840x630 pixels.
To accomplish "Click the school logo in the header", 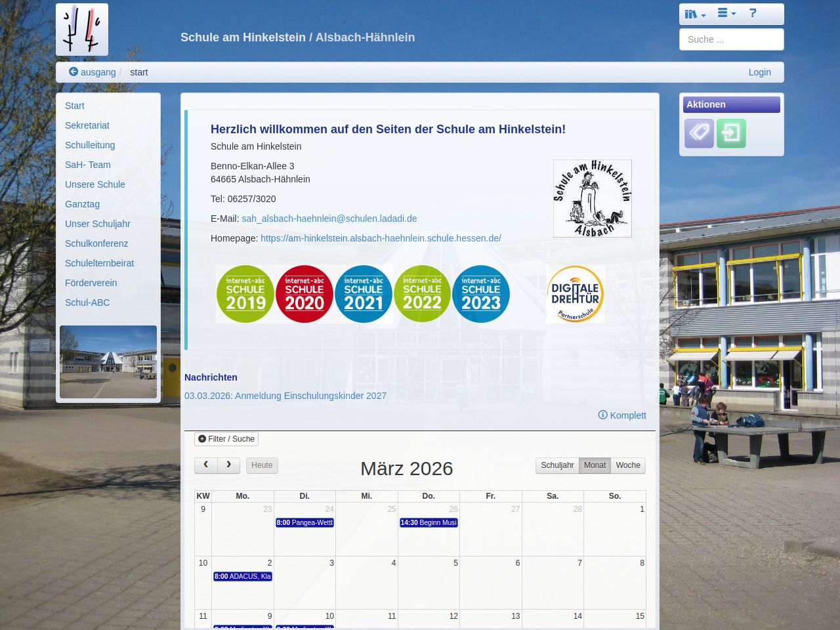I will click(82, 30).
